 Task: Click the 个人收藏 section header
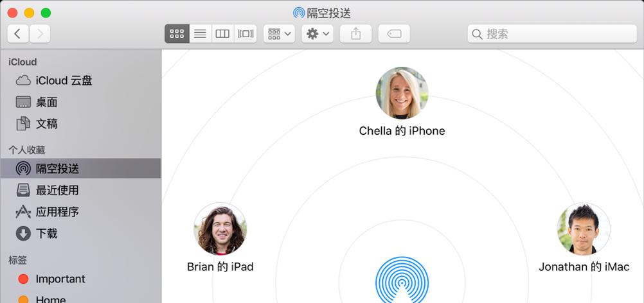(27, 150)
